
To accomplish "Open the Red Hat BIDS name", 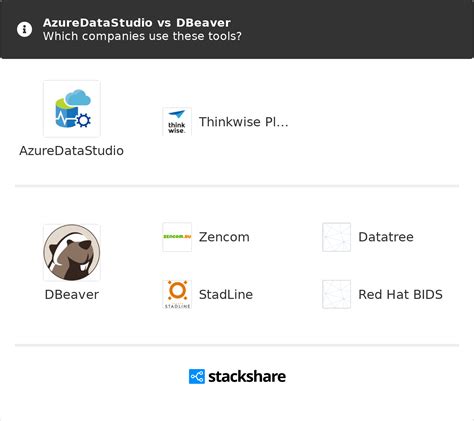I will [x=400, y=295].
